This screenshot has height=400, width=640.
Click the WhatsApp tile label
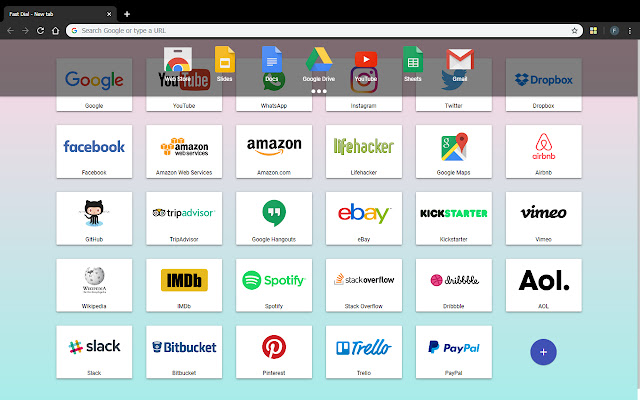click(x=274, y=106)
